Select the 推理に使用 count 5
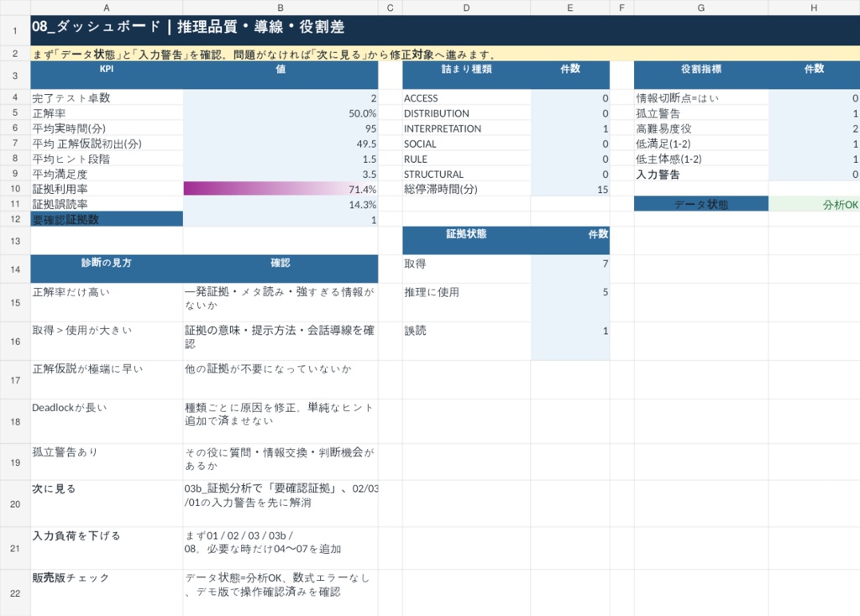The image size is (860, 616). click(x=570, y=302)
